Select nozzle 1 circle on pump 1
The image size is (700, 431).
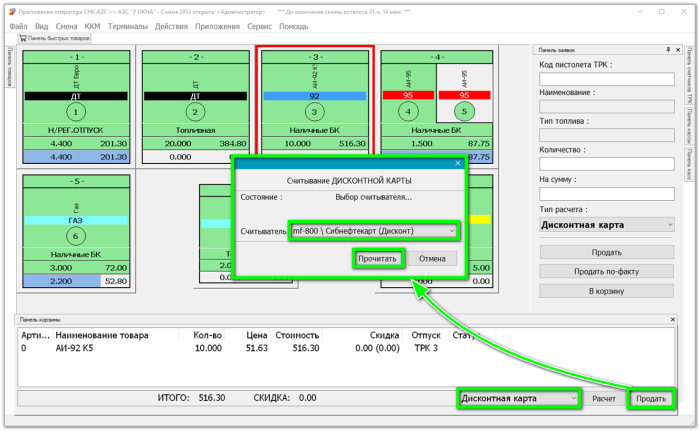coord(76,112)
